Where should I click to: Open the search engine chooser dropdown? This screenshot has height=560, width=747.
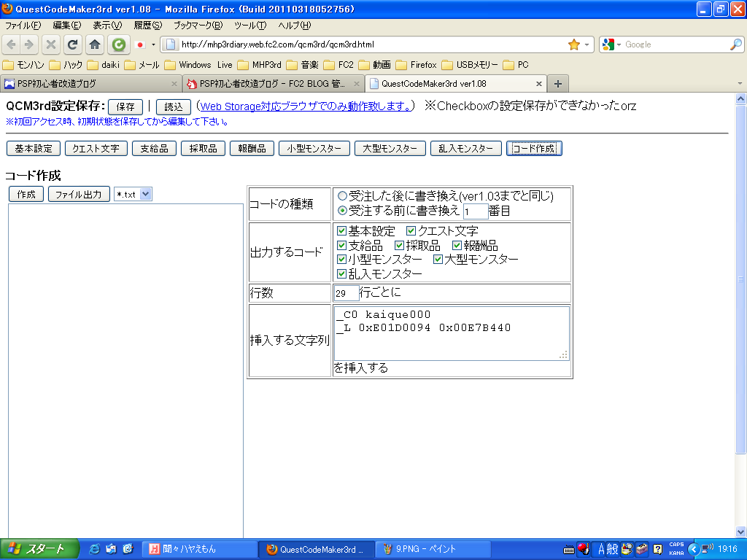619,44
